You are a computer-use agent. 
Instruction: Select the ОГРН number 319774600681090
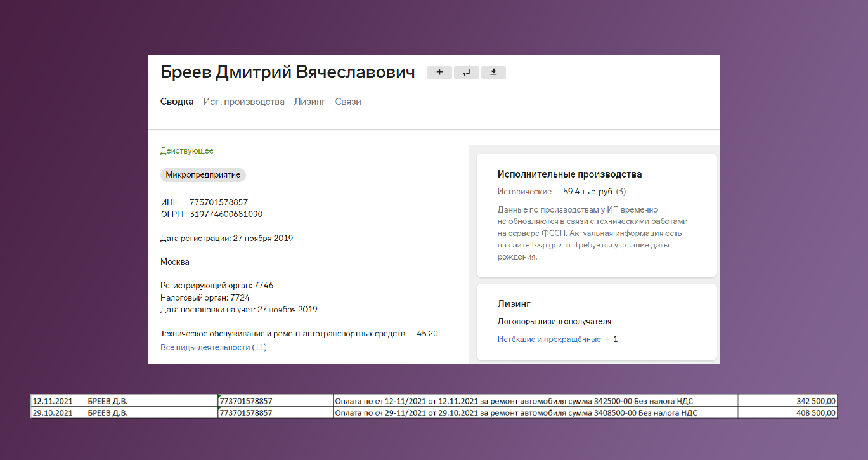tap(226, 214)
